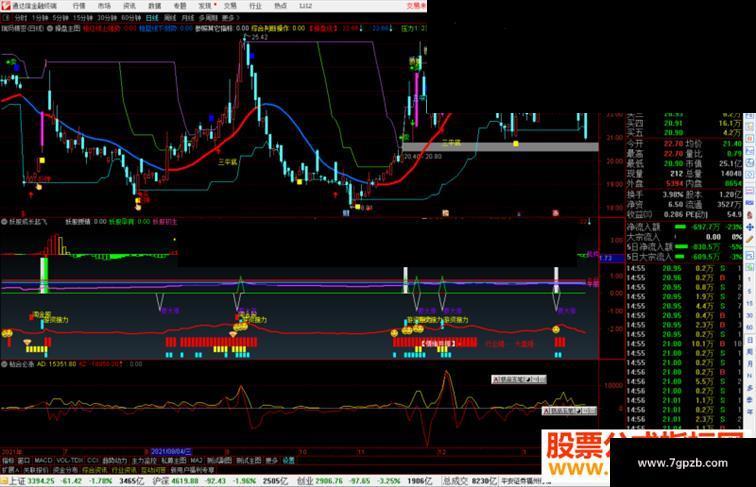Apply the 测试主图 indicator
Viewport: 756px width, 487px height.
pos(249,461)
